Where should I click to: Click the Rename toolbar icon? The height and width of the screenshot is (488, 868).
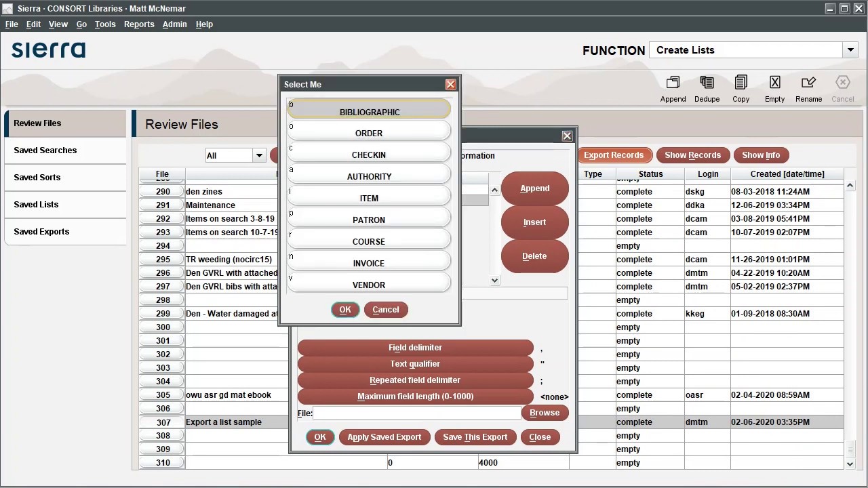(808, 89)
